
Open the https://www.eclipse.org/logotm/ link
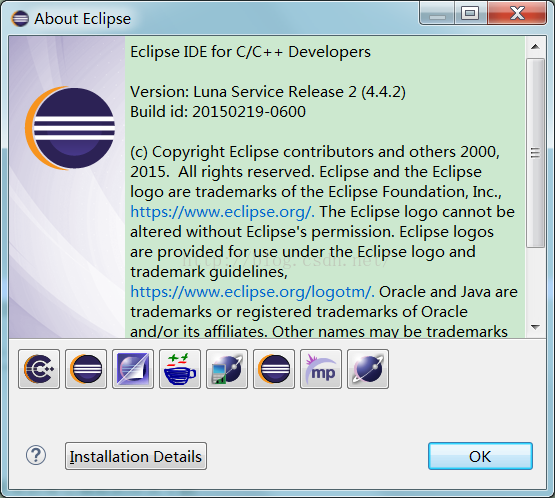tap(252, 292)
